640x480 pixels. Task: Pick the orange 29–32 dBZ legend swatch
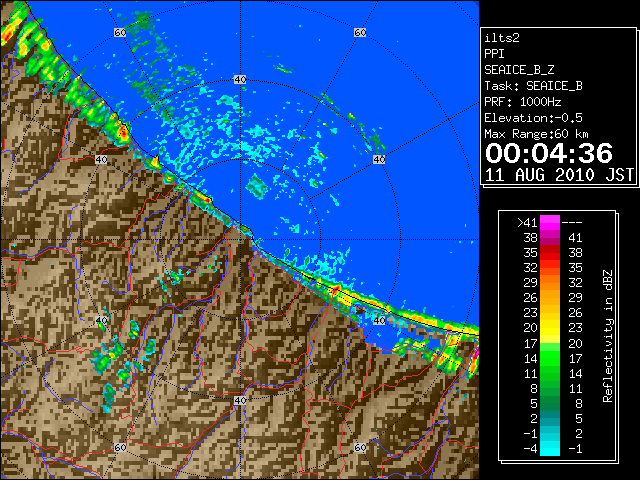[550, 283]
